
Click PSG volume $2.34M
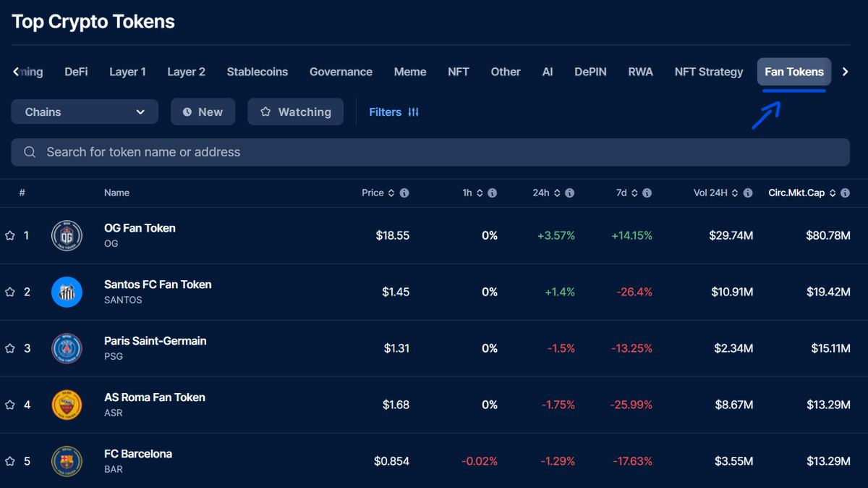pyautogui.click(x=733, y=348)
